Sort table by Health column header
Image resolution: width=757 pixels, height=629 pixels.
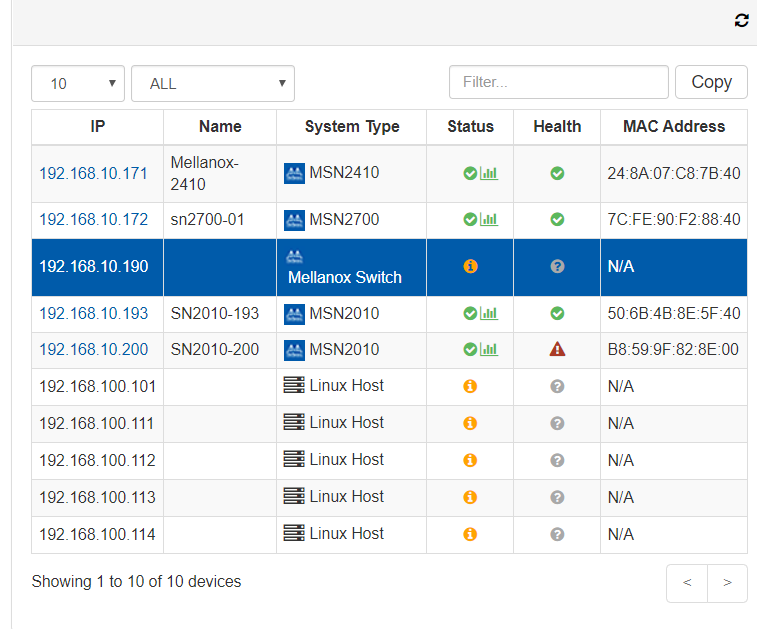click(x=557, y=126)
